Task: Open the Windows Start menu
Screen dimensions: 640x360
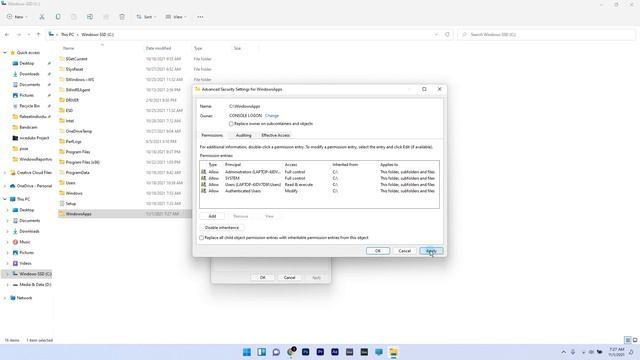Action: point(247,352)
